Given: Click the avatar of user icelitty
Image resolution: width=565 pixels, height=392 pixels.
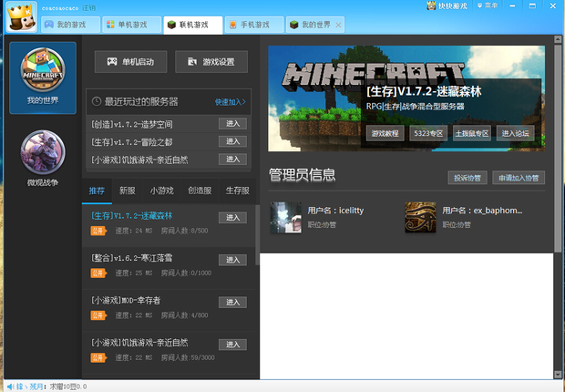Looking at the screenshot, I should 286,217.
